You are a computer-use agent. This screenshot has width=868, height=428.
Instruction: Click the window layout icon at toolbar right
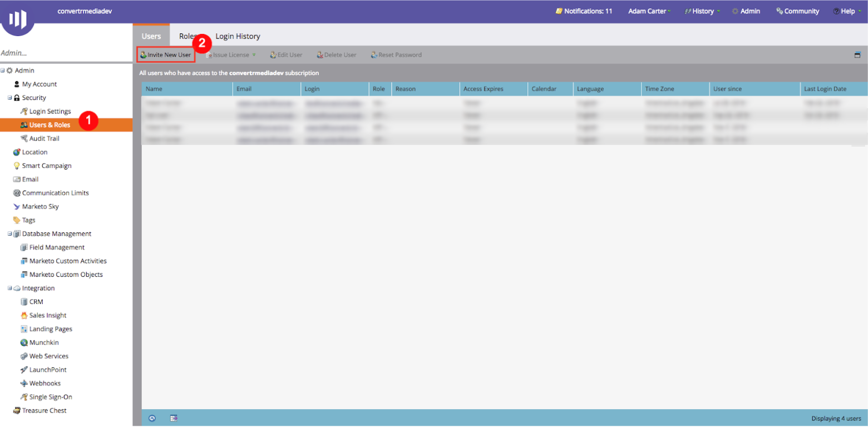857,55
